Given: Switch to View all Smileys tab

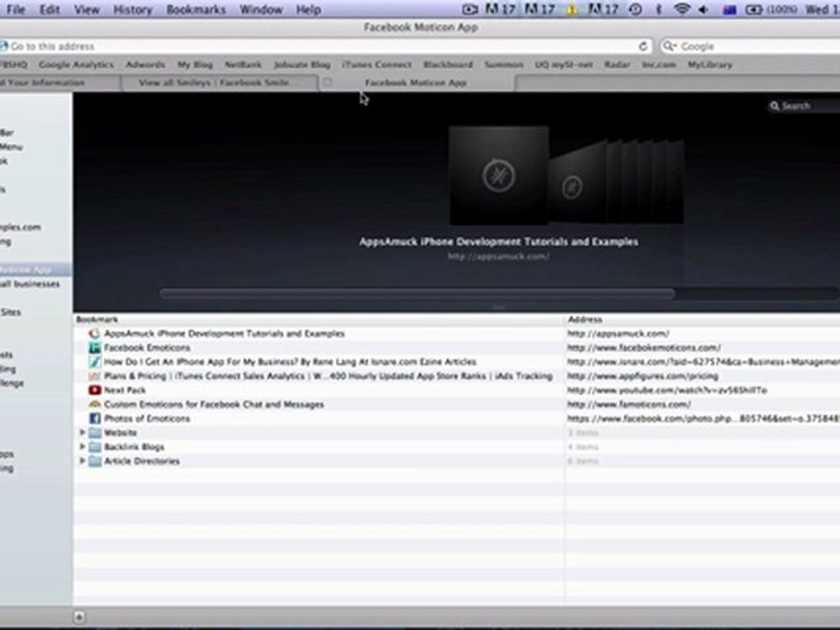Looking at the screenshot, I should pyautogui.click(x=219, y=82).
